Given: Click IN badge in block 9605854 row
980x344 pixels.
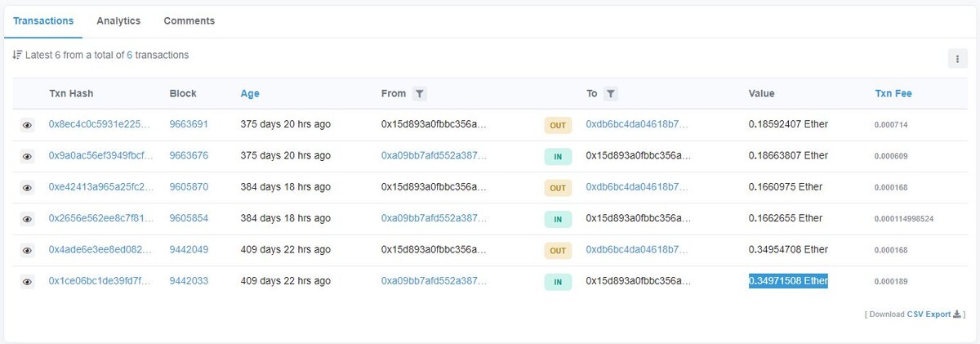Looking at the screenshot, I should pyautogui.click(x=558, y=219).
